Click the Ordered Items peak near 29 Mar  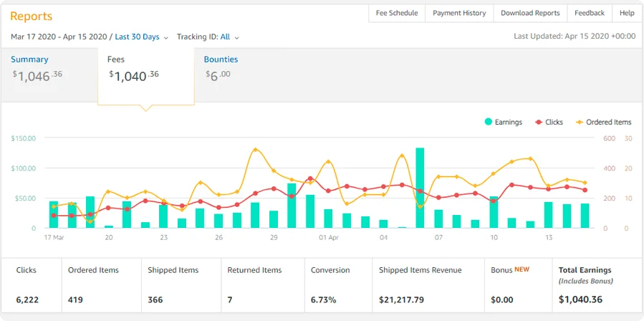(256, 150)
